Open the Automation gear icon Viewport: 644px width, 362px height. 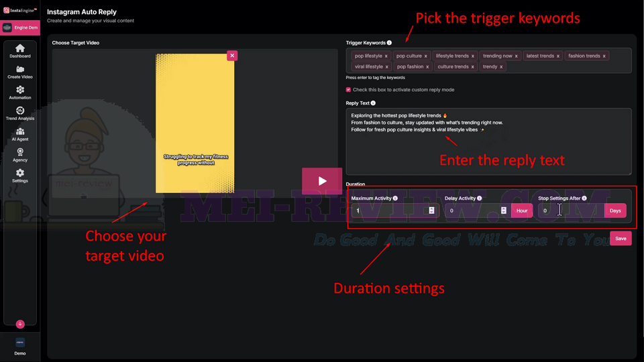pyautogui.click(x=19, y=89)
